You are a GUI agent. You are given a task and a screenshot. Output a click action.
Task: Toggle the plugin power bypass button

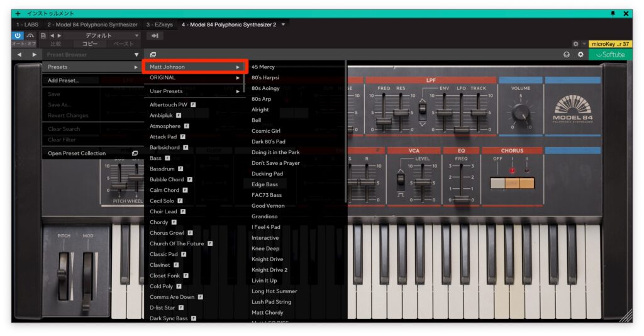18,35
